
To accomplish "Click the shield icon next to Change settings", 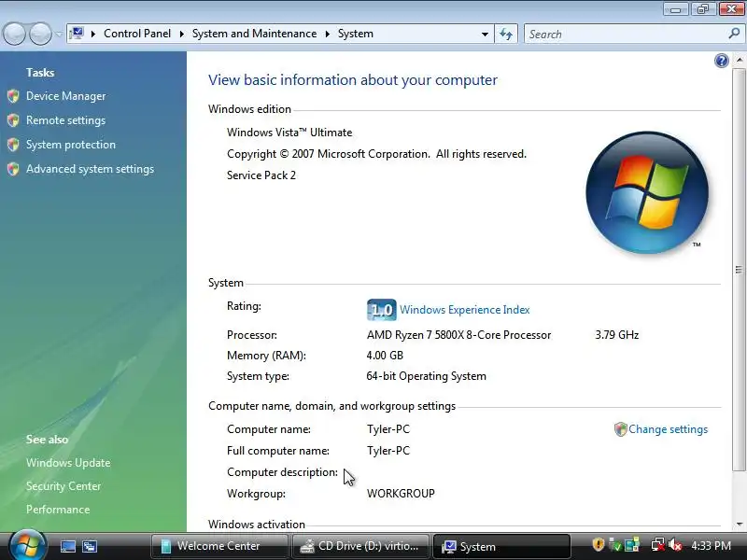I will pyautogui.click(x=620, y=429).
